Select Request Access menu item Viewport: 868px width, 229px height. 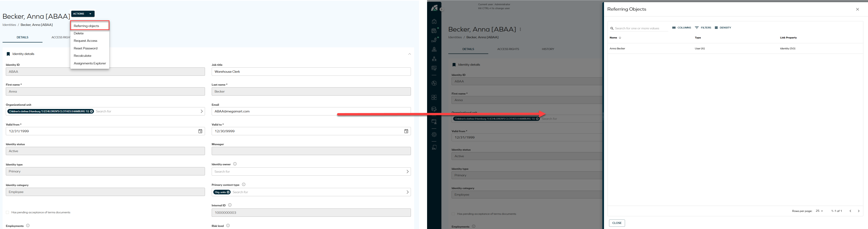tap(90, 41)
